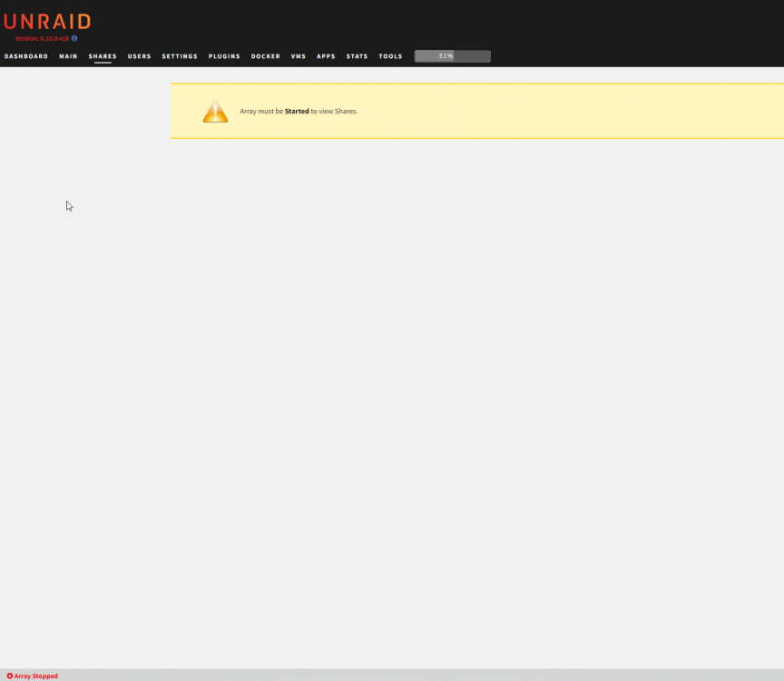Click the Unraid logo
The image size is (784, 681).
[47, 22]
